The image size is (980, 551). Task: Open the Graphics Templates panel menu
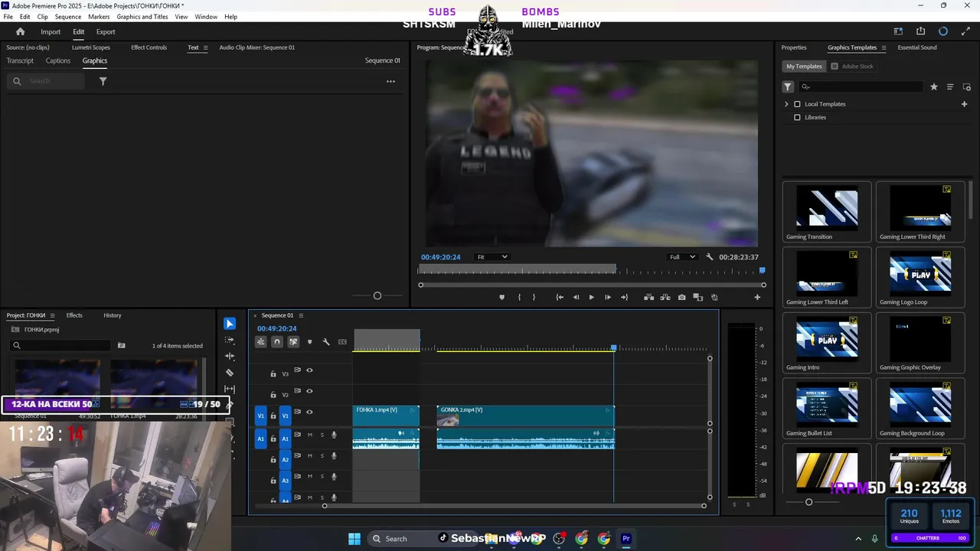tap(884, 47)
